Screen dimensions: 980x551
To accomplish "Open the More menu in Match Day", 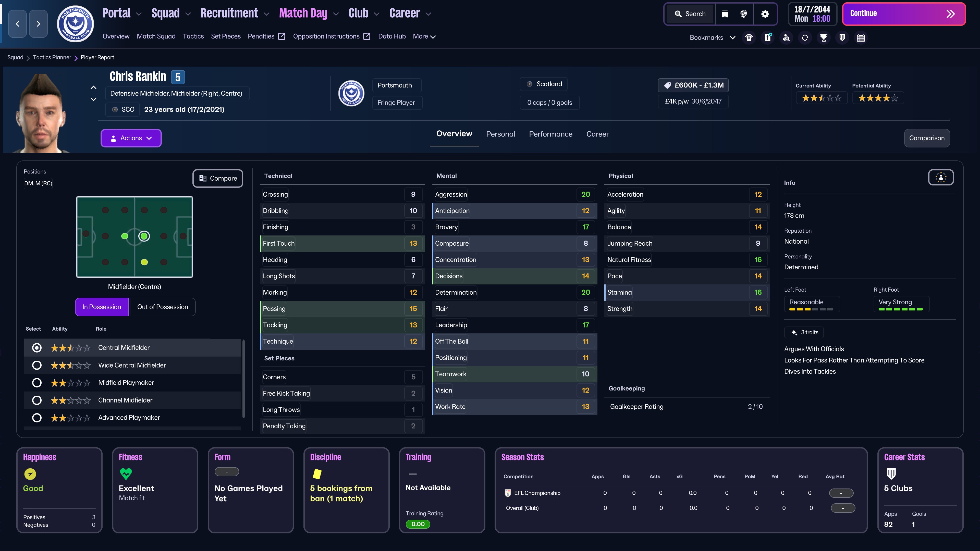I will tap(424, 36).
